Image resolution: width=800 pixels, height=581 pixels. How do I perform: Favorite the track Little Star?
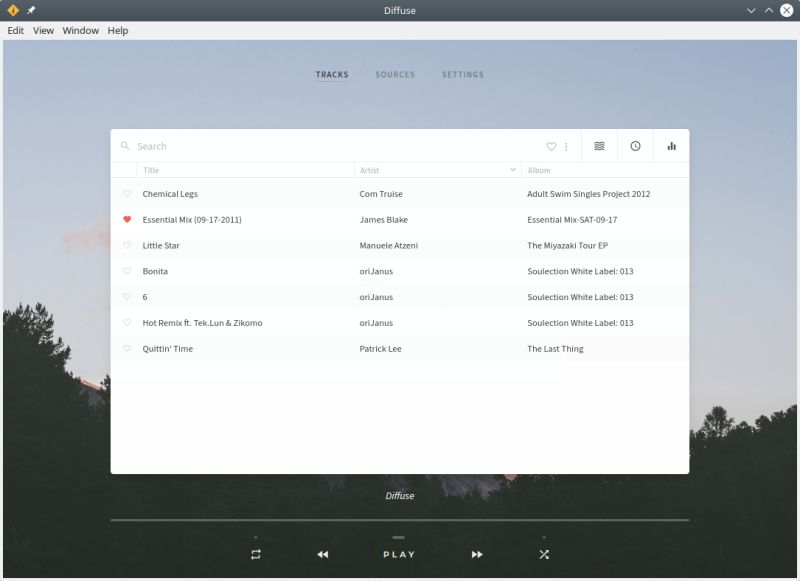pyautogui.click(x=126, y=245)
